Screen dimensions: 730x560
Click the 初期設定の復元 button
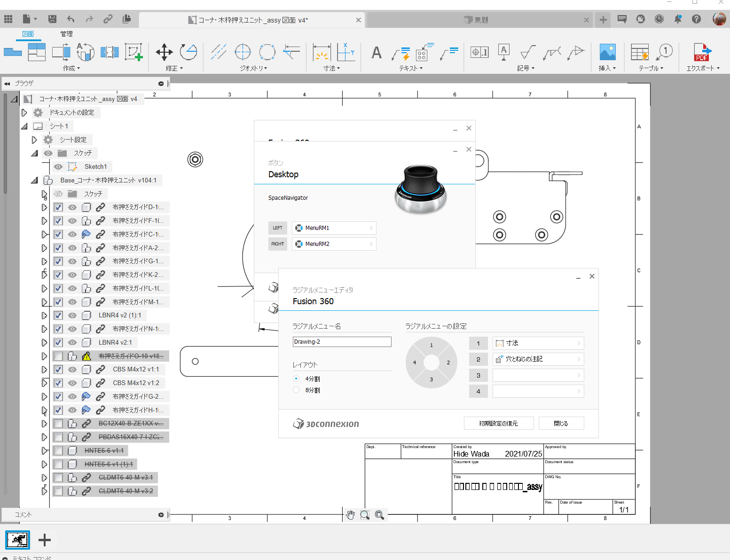(x=498, y=423)
